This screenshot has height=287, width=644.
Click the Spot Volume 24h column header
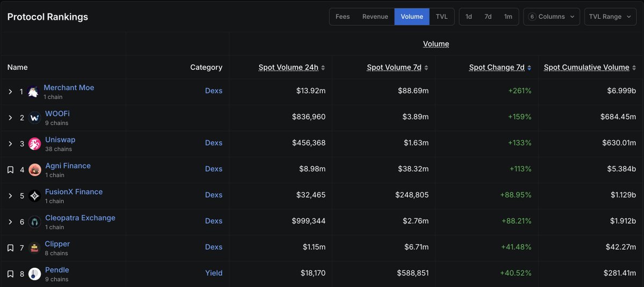(288, 68)
